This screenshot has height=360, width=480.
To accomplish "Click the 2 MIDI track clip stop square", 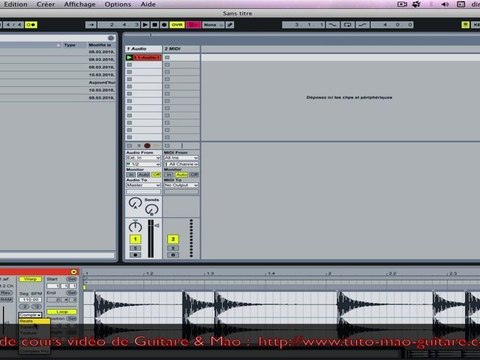I will click(x=167, y=146).
